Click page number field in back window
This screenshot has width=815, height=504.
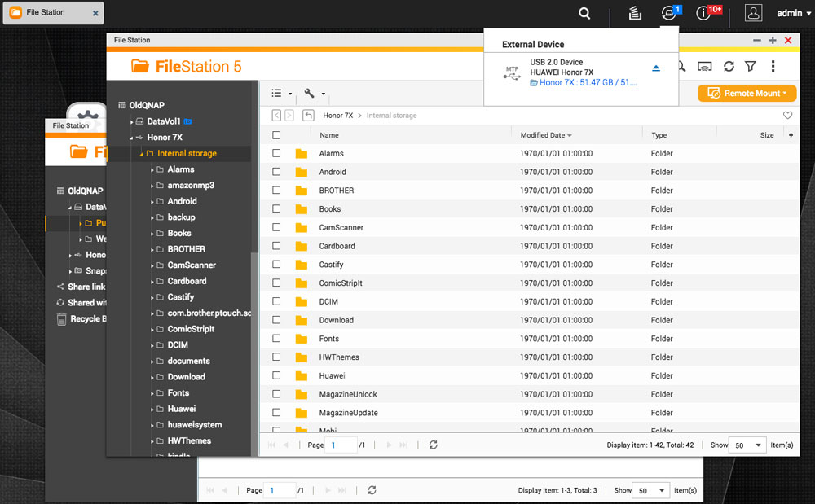(280, 490)
